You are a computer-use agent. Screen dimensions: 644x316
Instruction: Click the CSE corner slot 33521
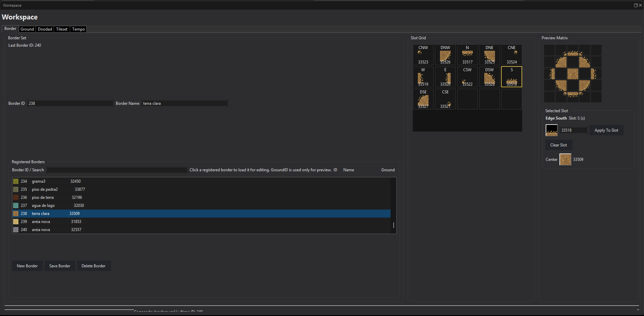445,99
